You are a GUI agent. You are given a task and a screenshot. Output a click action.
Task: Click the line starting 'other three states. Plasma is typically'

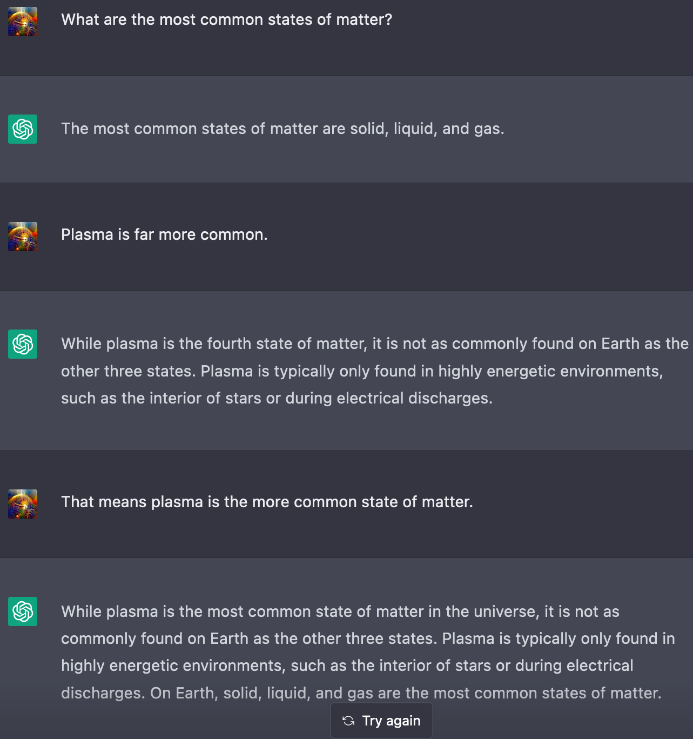[361, 372]
